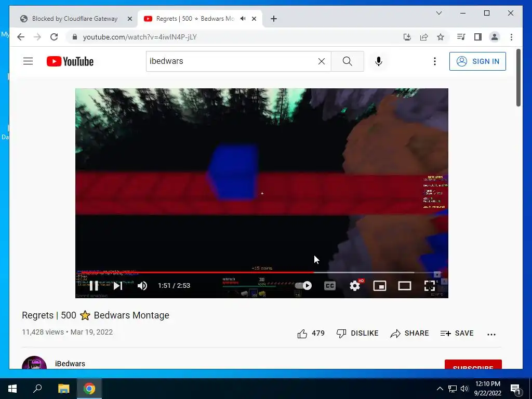Bookmark this page with star icon
The image size is (532, 399).
(441, 37)
